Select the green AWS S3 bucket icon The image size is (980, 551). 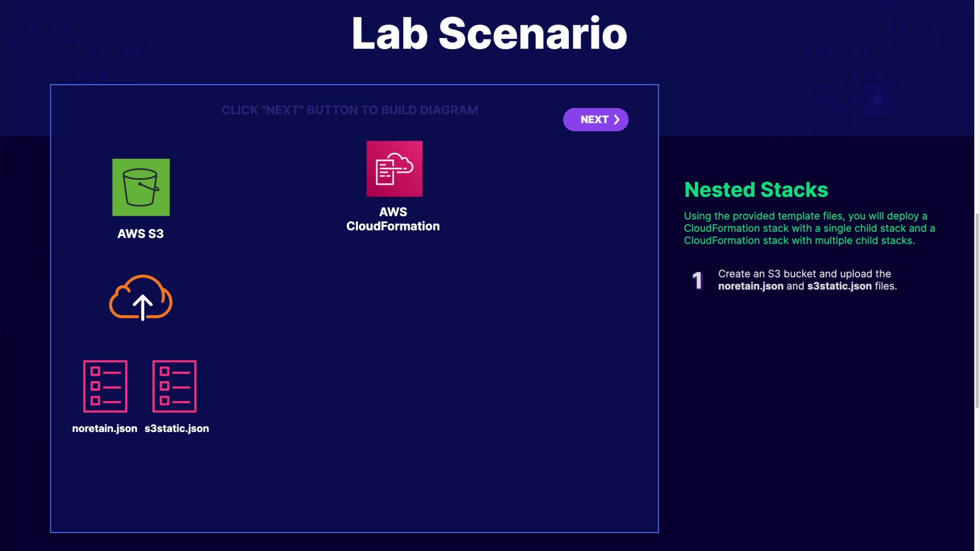pos(141,187)
